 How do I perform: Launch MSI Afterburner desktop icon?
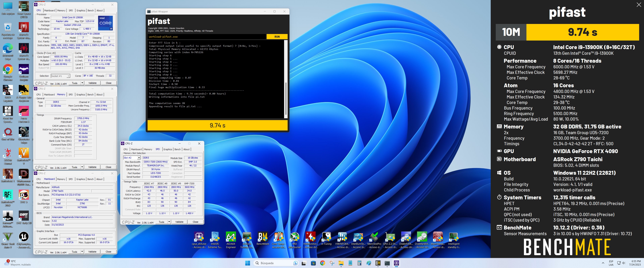click(x=294, y=240)
